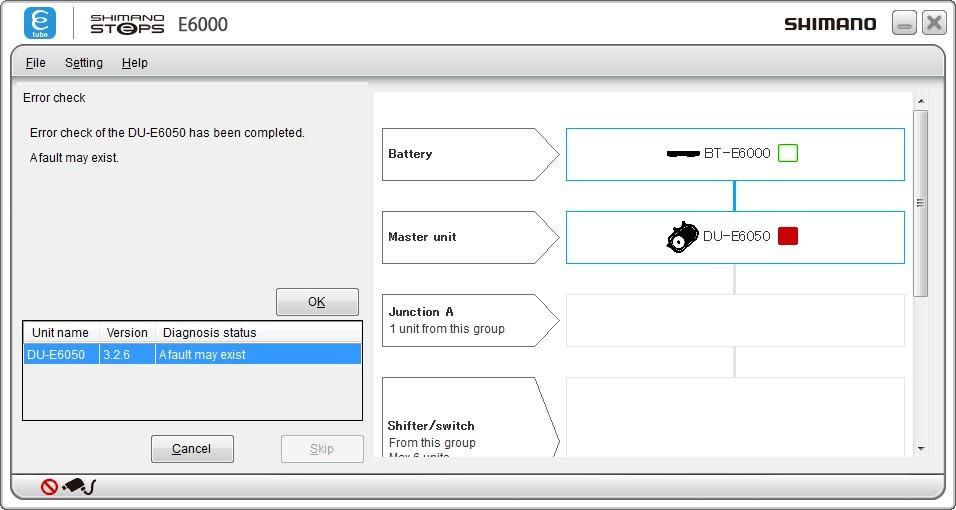Viewport: 956px width, 510px height.
Task: Click 'A fault may exist' diagnosis cell
Action: (x=258, y=354)
